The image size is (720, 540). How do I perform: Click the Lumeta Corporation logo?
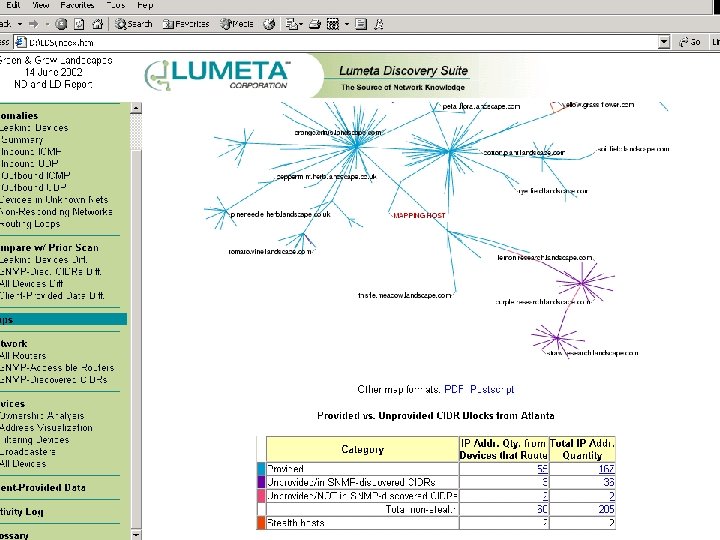[x=217, y=75]
